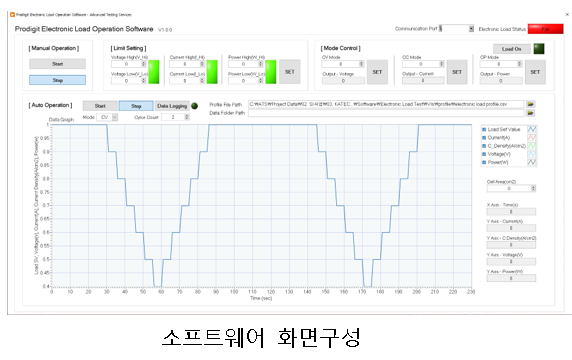
Task: Click the Data Logging button
Action: click(x=172, y=106)
